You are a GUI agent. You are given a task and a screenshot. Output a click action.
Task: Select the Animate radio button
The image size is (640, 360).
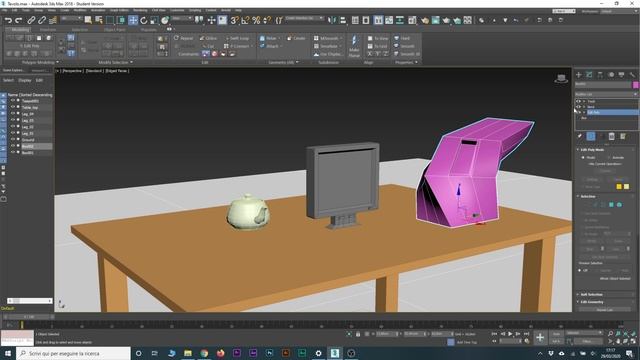pos(609,158)
